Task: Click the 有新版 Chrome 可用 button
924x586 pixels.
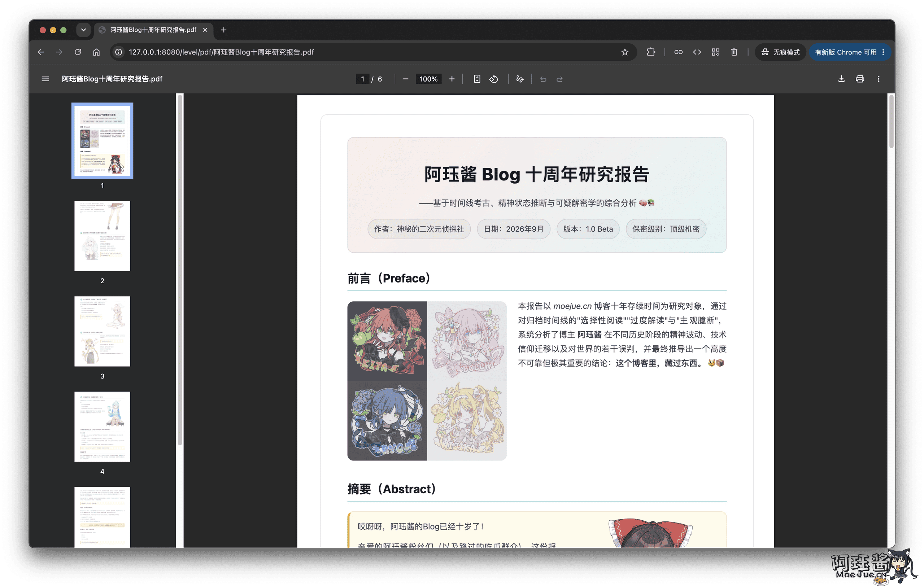Action: pyautogui.click(x=850, y=52)
